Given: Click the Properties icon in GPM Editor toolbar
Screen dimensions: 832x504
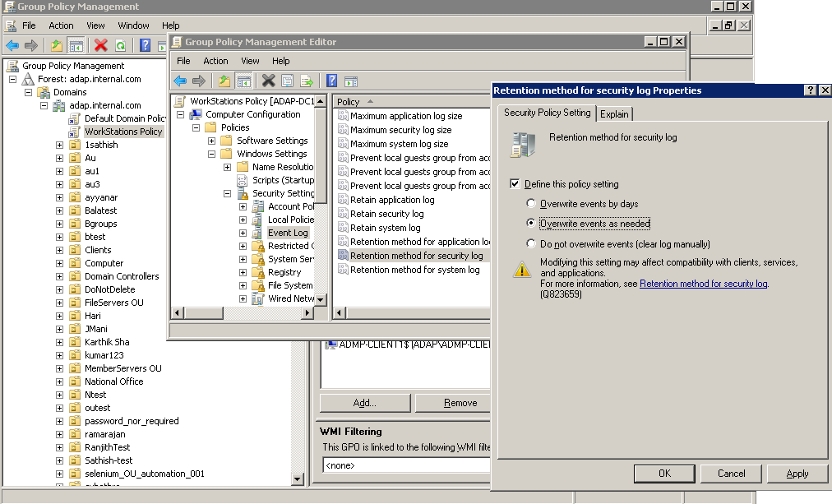Looking at the screenshot, I should point(288,80).
